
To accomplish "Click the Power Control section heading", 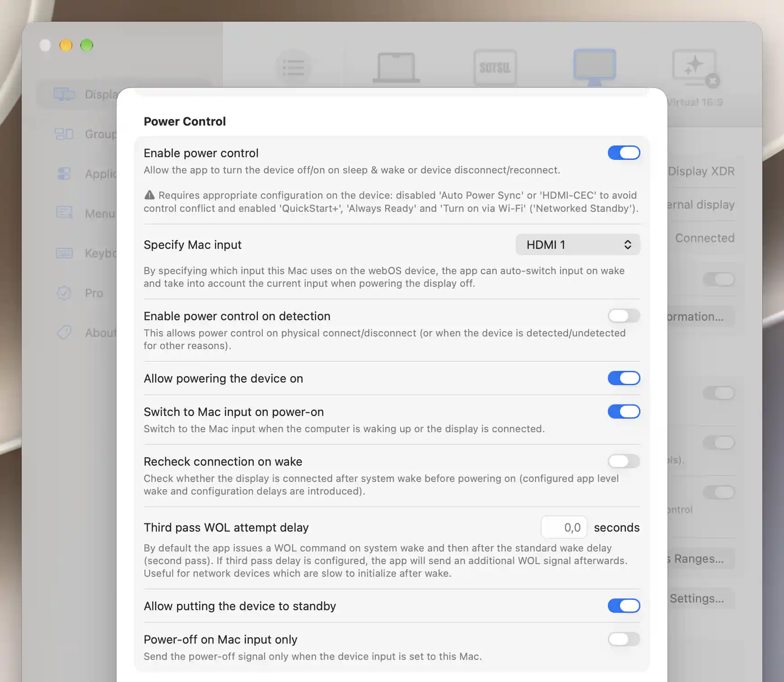I will 185,121.
